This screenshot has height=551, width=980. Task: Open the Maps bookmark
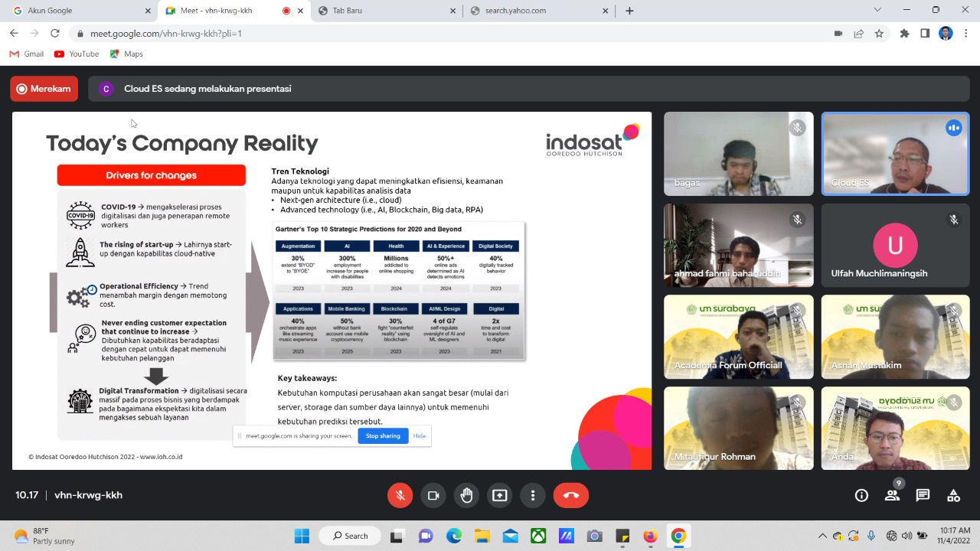[126, 54]
